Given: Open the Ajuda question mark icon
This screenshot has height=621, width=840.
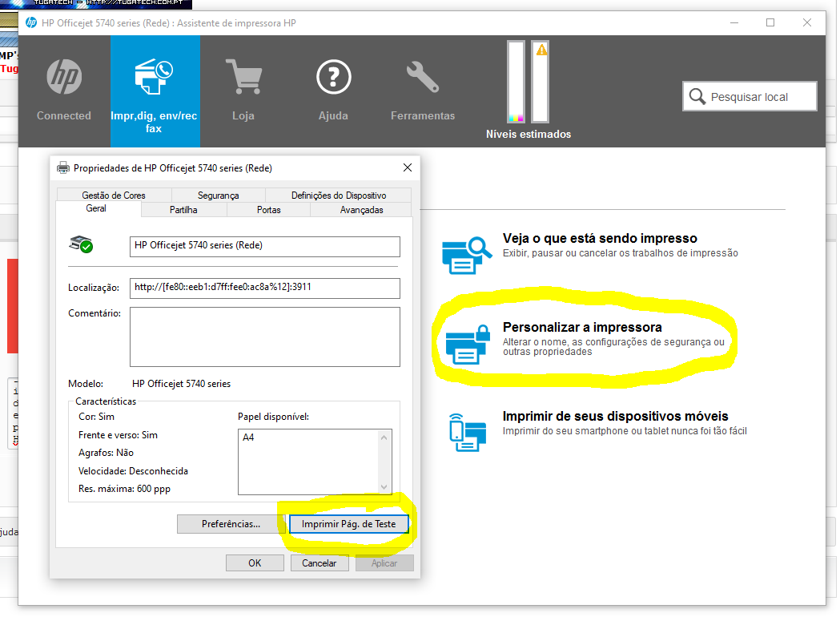Looking at the screenshot, I should coord(333,78).
